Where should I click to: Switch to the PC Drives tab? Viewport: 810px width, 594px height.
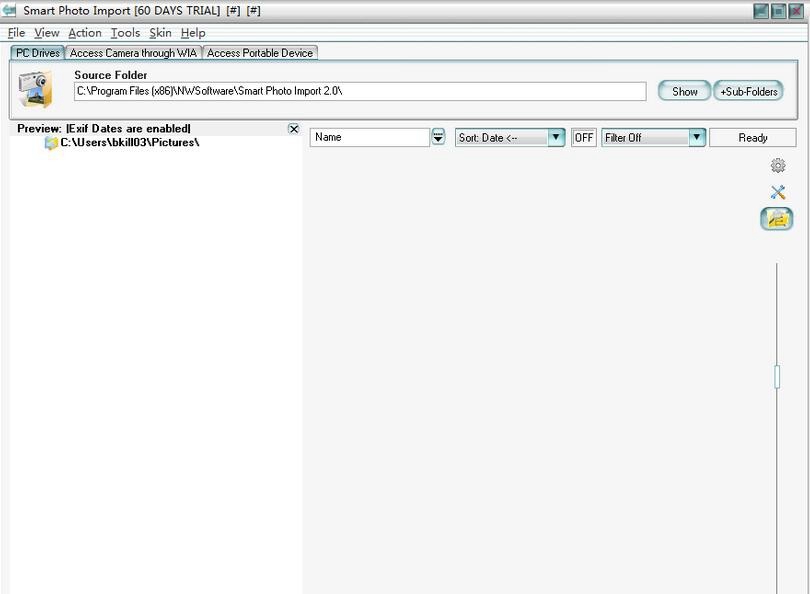tap(38, 53)
